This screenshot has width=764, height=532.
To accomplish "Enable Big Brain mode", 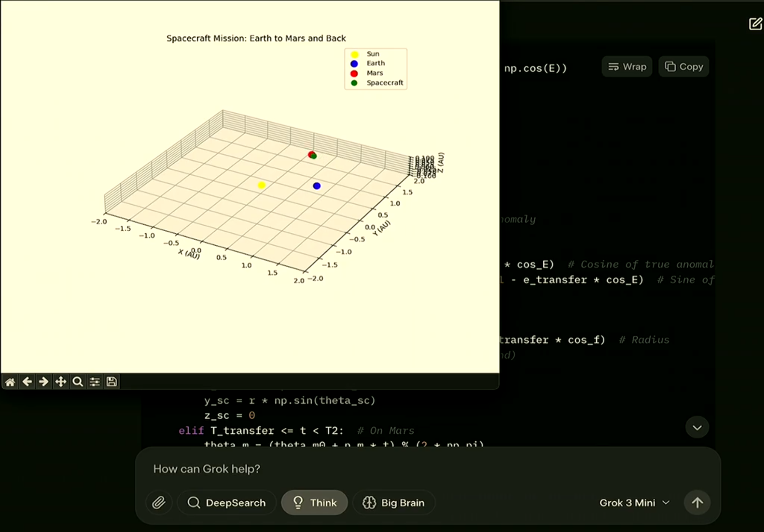I will pyautogui.click(x=394, y=503).
